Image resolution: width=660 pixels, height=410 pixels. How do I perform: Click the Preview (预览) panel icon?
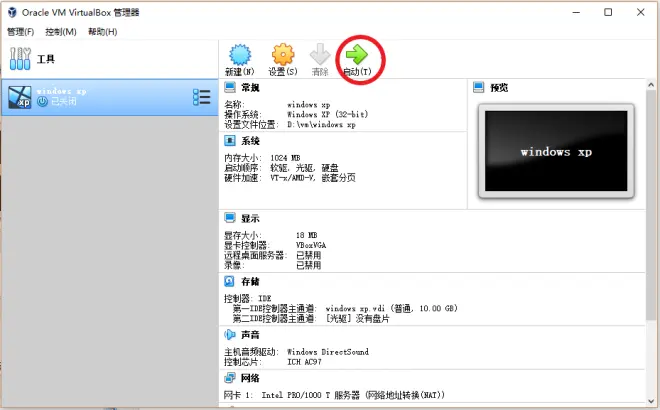point(479,87)
